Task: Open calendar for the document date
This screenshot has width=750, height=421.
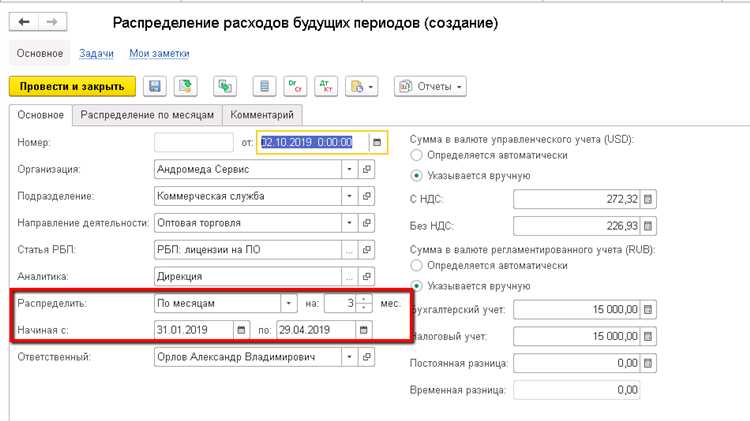Action: coord(377,143)
